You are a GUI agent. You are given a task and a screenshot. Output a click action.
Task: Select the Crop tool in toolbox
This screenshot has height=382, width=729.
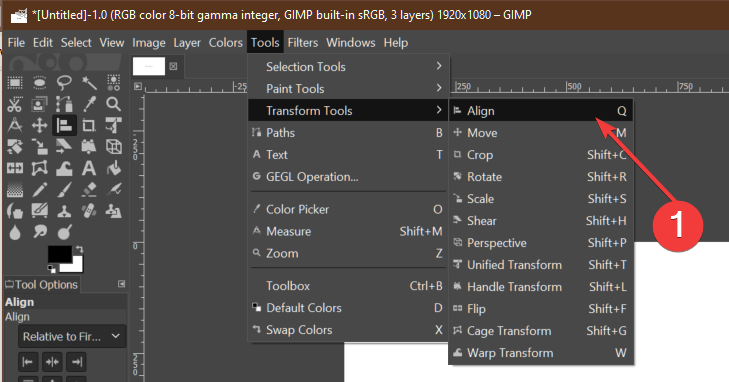click(x=89, y=125)
